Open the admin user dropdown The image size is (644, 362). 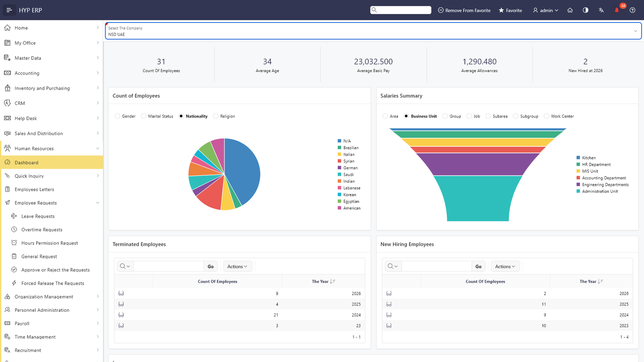(545, 10)
